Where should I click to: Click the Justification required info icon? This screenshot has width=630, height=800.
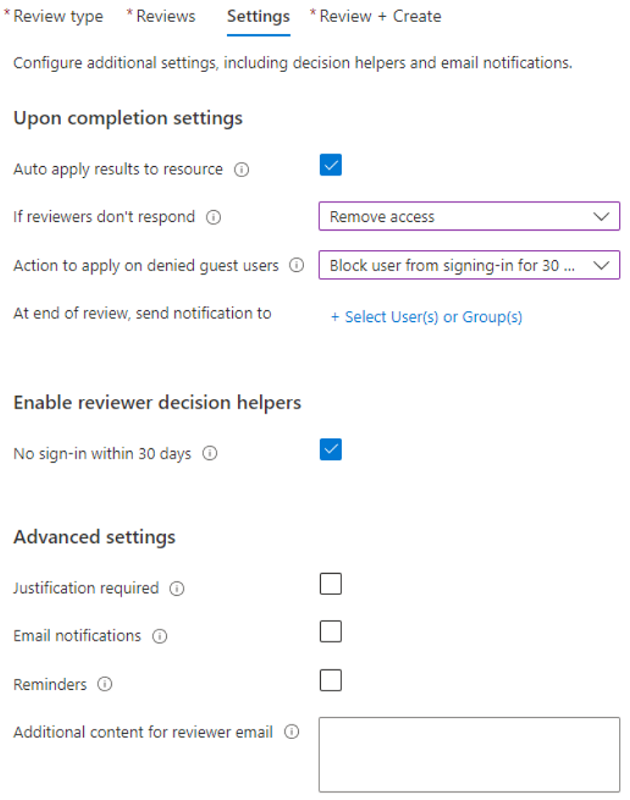point(178,588)
